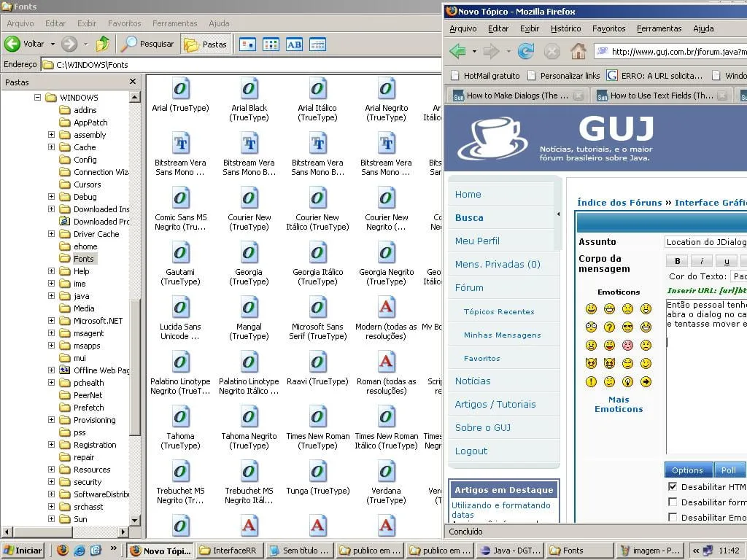This screenshot has height=560, width=747.
Task: Click the Busca link in GUJ sidebar
Action: pyautogui.click(x=469, y=217)
